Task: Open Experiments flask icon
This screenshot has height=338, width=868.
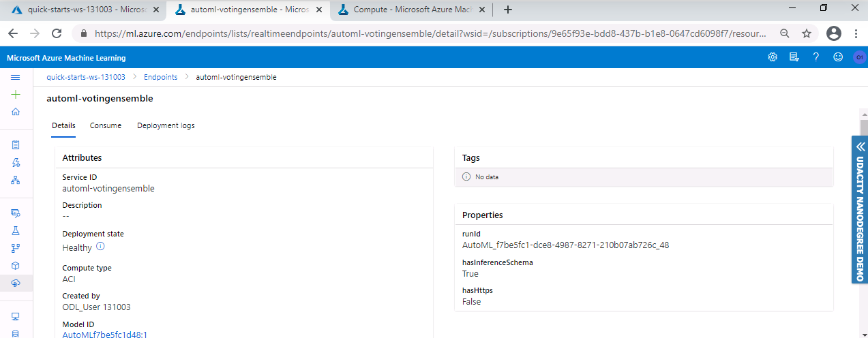Action: [16, 231]
